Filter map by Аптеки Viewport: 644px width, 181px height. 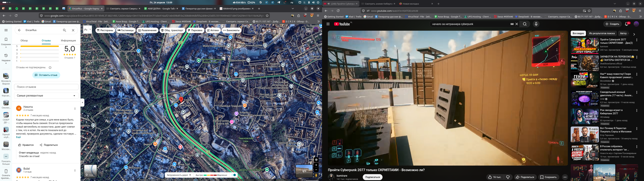(213, 30)
